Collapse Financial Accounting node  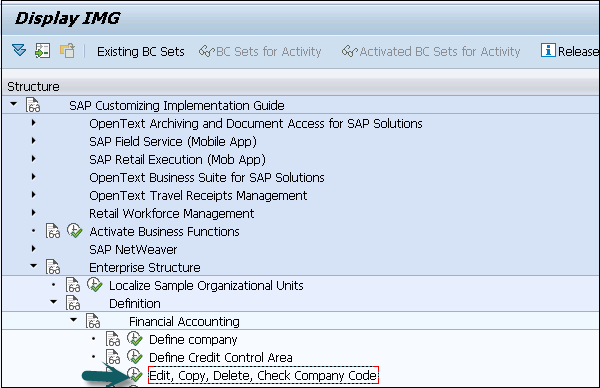(x=73, y=320)
